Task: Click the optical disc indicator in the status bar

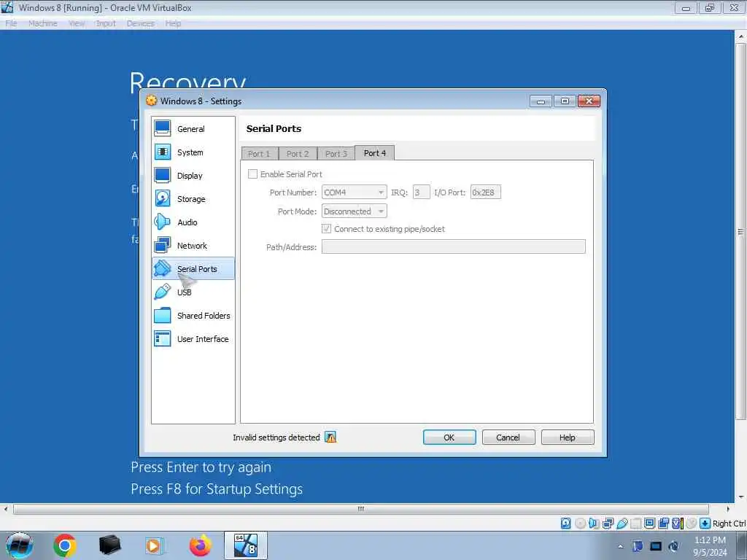Action: pos(580,524)
